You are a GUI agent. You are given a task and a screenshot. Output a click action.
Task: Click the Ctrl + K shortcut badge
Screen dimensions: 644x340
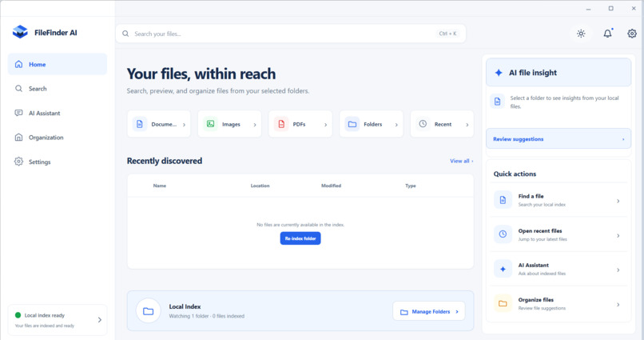click(x=447, y=34)
